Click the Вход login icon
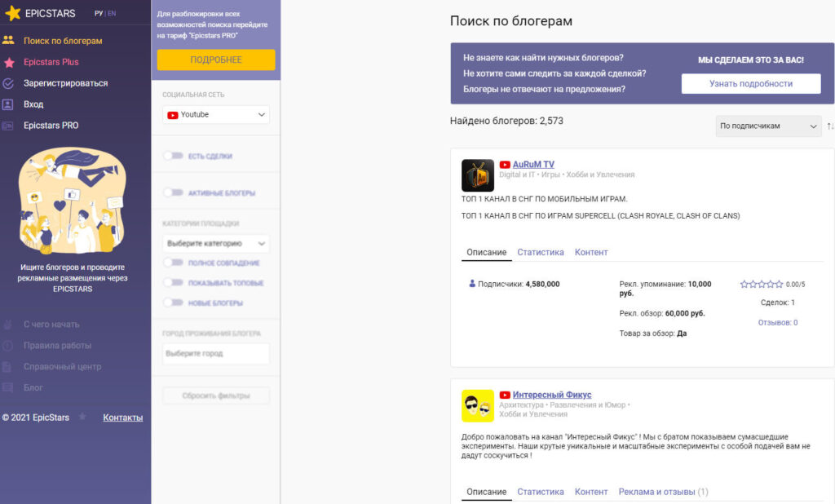The image size is (835, 504). (8, 104)
